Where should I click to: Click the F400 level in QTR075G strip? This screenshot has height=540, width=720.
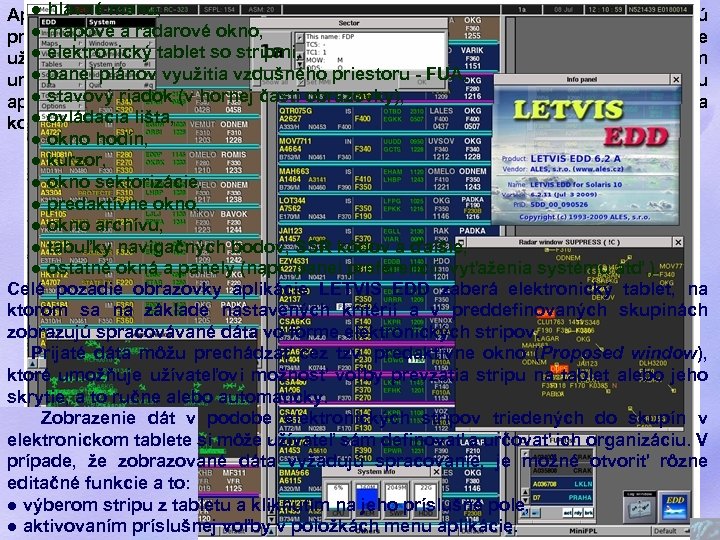[x=363, y=119]
